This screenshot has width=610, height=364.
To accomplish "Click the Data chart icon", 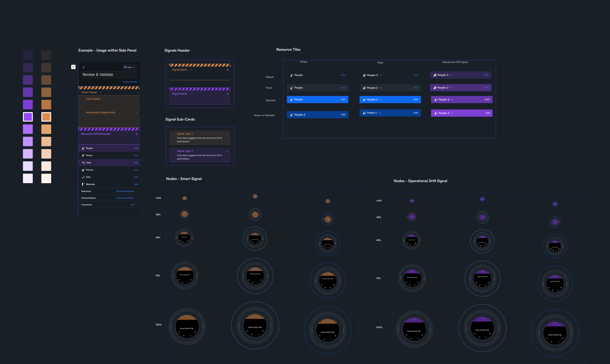I will pyautogui.click(x=83, y=177).
